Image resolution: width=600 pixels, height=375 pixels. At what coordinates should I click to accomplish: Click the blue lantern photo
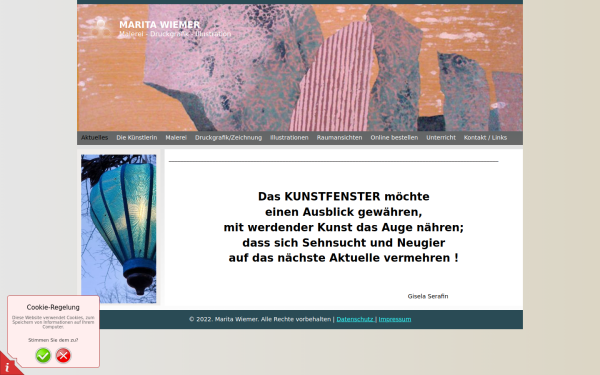point(119,229)
